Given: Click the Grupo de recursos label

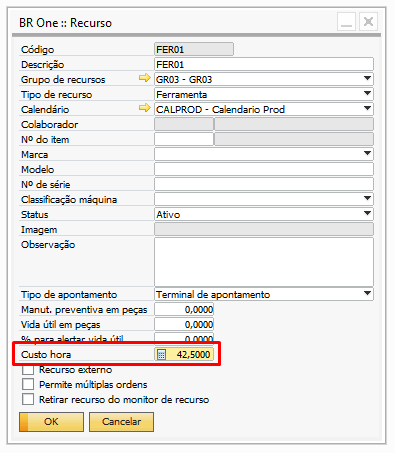Looking at the screenshot, I should tap(63, 80).
